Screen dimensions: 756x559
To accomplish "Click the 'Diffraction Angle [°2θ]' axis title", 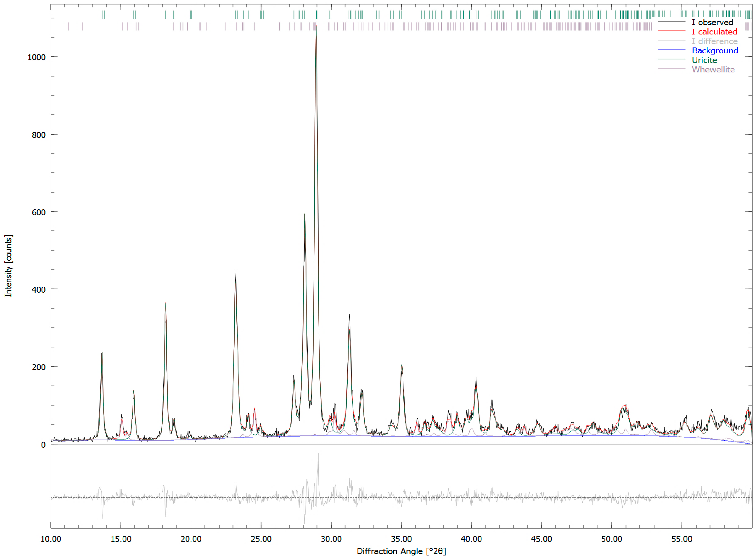I will point(401,551).
